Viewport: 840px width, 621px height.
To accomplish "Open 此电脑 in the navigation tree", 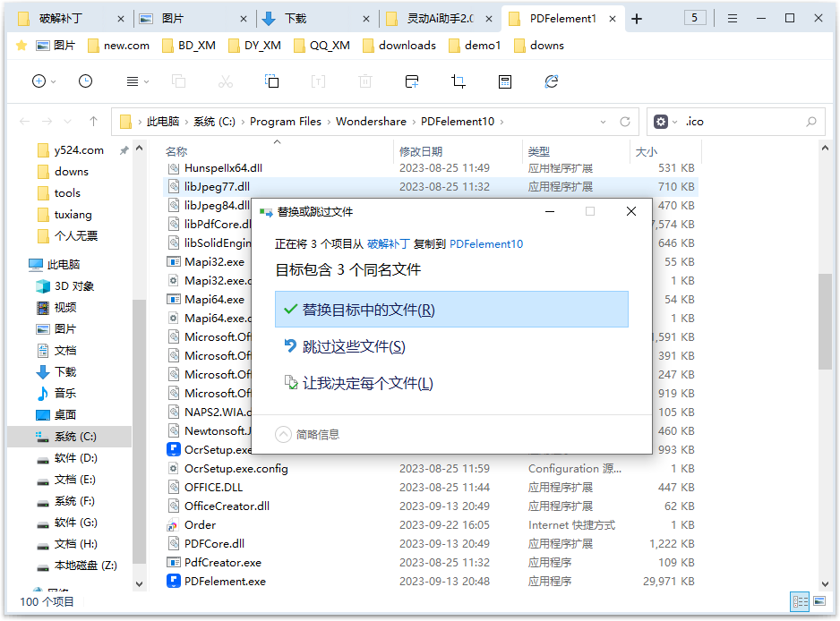I will tap(56, 265).
